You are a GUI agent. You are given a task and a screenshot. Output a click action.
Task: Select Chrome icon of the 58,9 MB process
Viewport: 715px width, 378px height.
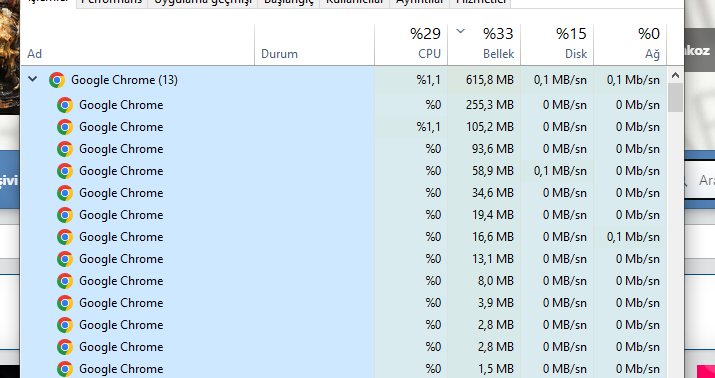[x=65, y=171]
